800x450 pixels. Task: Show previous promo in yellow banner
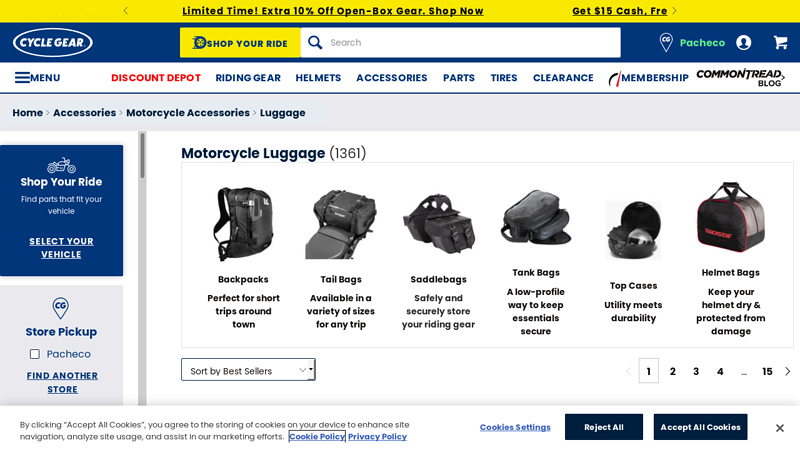coord(126,11)
